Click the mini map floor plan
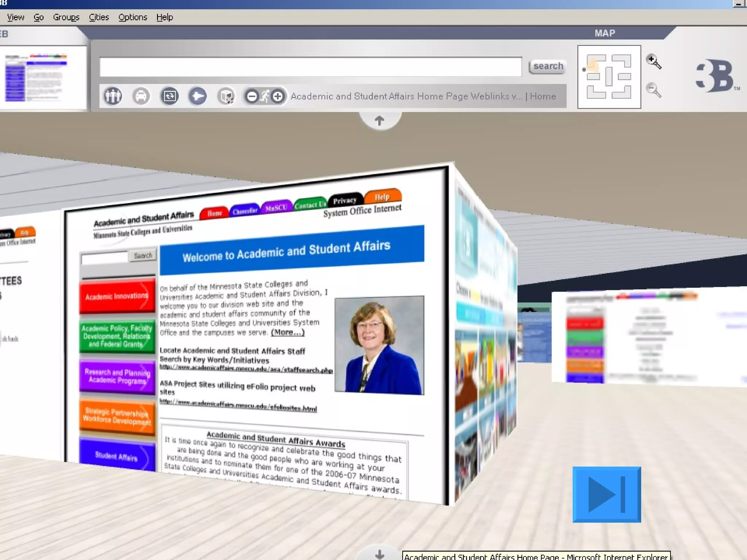 coord(609,77)
